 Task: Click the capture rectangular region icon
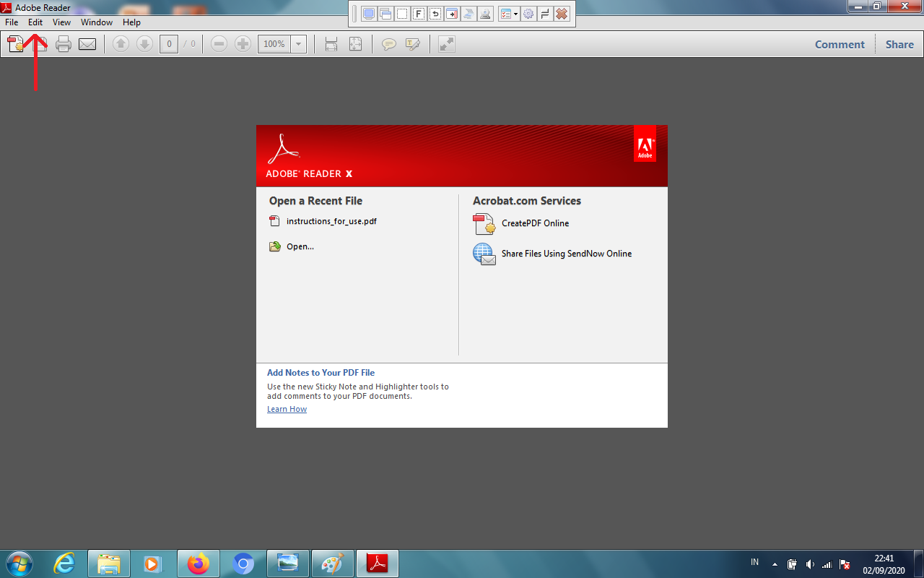402,14
